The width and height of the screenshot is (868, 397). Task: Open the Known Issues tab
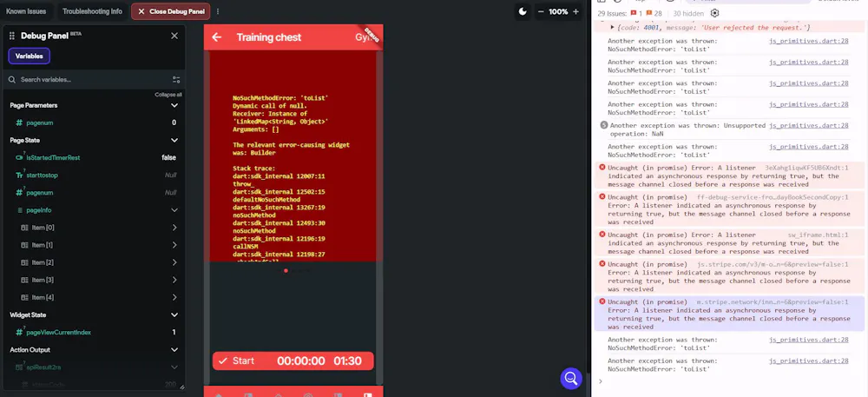click(x=26, y=11)
